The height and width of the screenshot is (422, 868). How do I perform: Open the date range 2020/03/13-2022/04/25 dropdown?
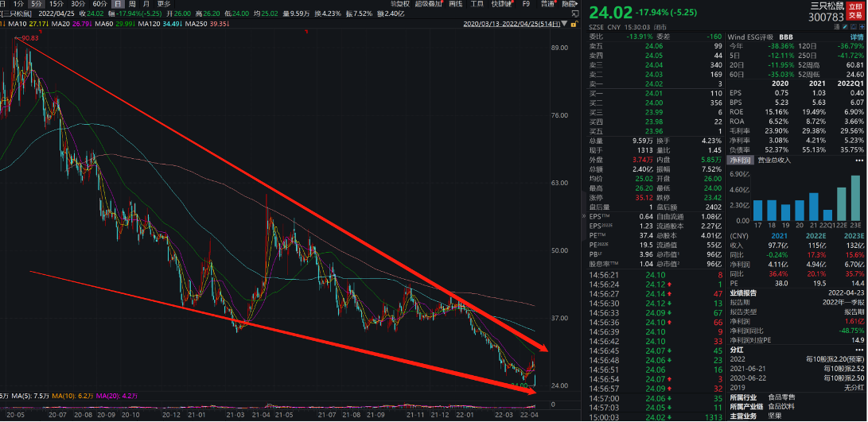[x=517, y=24]
